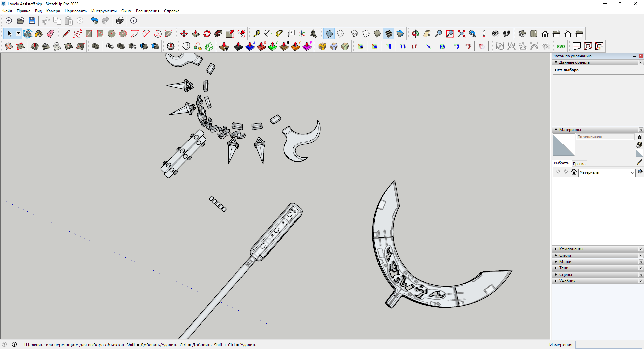The height and width of the screenshot is (349, 644).
Task: Open the Камера menu
Action: (x=53, y=11)
